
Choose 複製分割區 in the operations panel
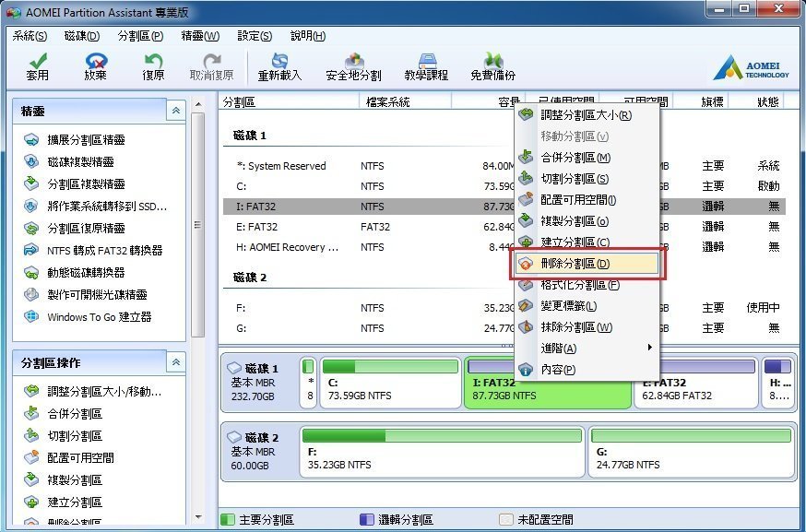pyautogui.click(x=64, y=480)
